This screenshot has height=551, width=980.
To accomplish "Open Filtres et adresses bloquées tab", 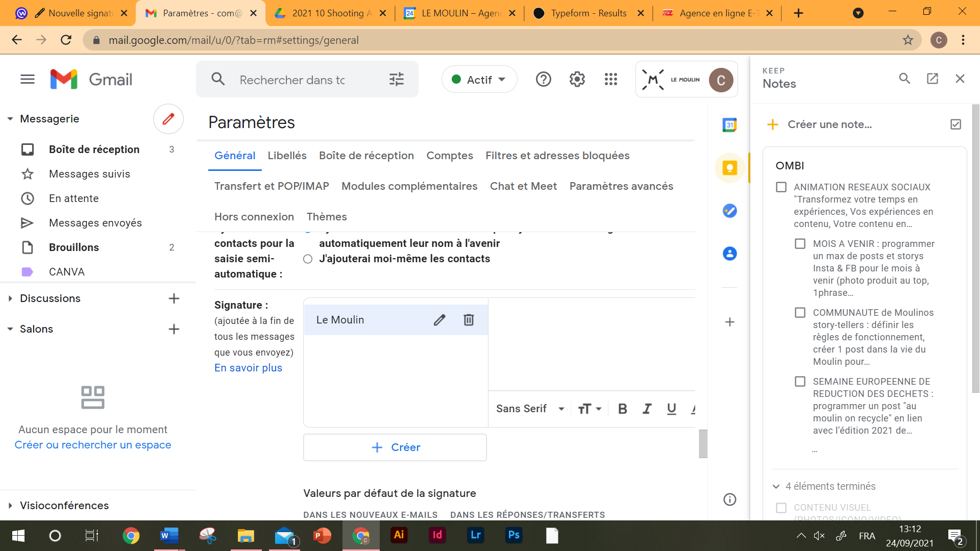I will (557, 156).
